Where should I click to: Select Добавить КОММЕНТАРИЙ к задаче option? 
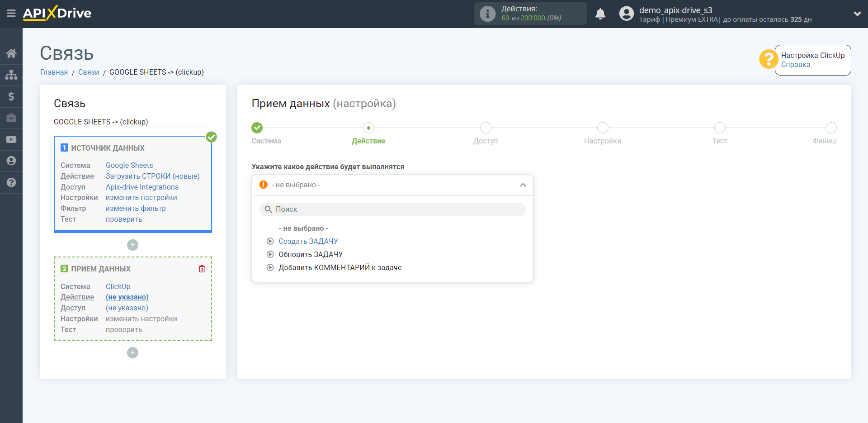click(x=340, y=267)
